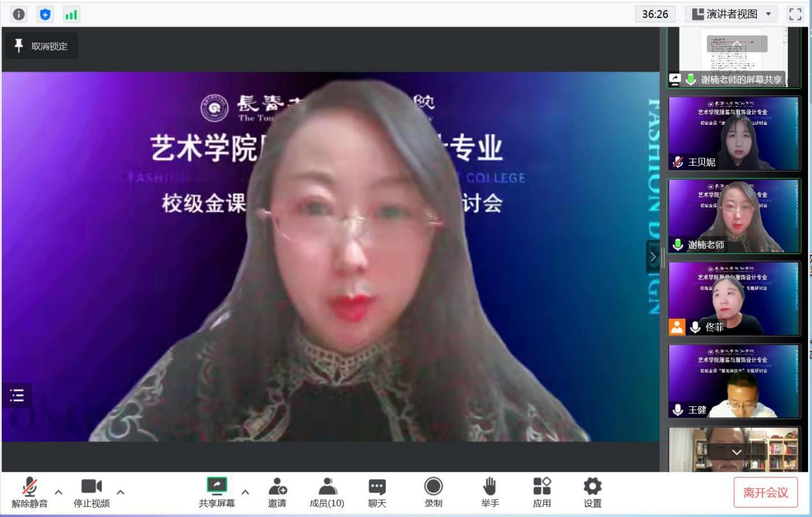Select 佟菲 video thumbnail
The height and width of the screenshot is (517, 812).
coord(735,299)
